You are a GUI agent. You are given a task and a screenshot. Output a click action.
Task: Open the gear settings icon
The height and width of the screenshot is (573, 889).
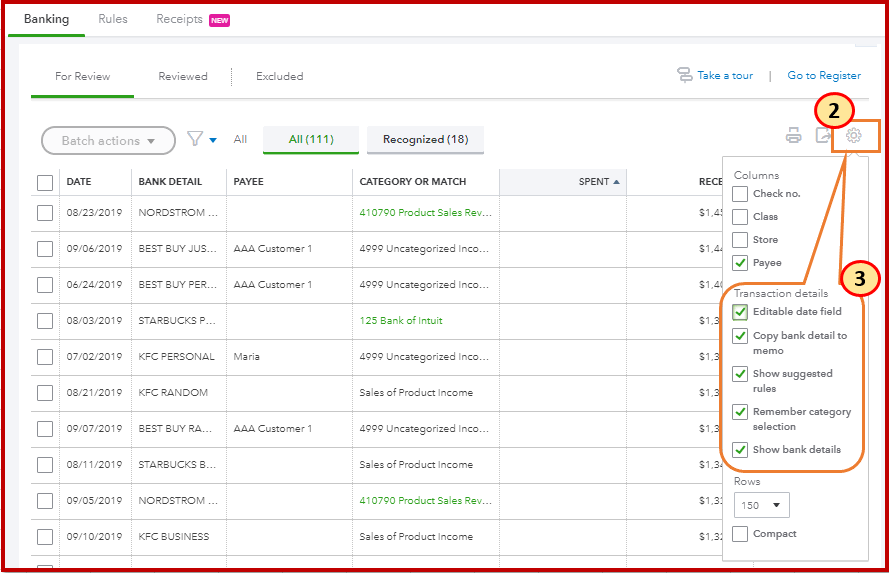click(853, 135)
